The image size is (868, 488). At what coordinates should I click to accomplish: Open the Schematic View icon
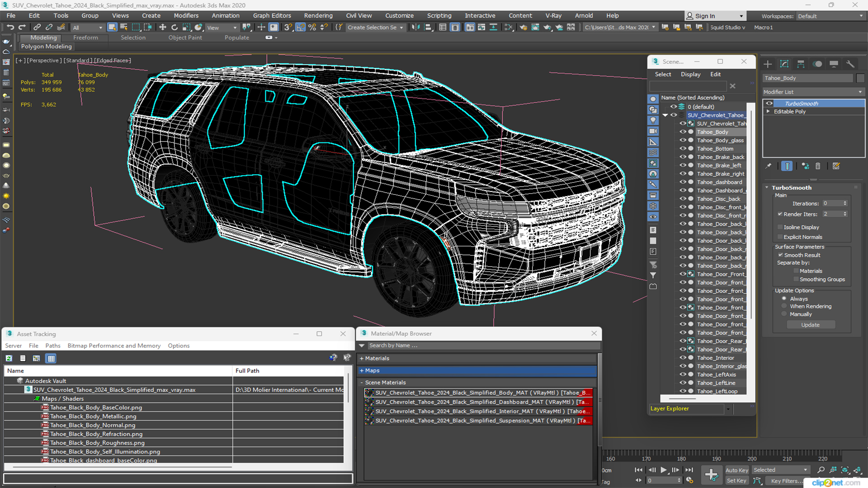[509, 28]
